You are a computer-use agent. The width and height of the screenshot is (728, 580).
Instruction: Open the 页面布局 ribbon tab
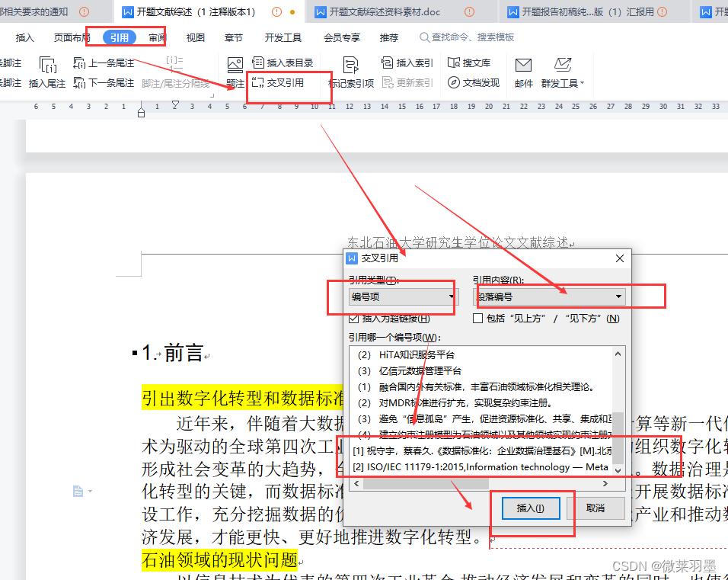tap(72, 37)
